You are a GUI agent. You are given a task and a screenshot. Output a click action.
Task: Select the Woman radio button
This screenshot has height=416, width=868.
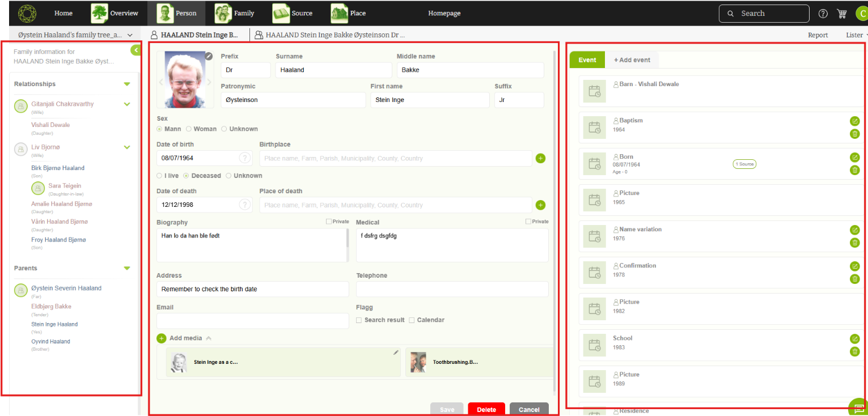(x=189, y=129)
